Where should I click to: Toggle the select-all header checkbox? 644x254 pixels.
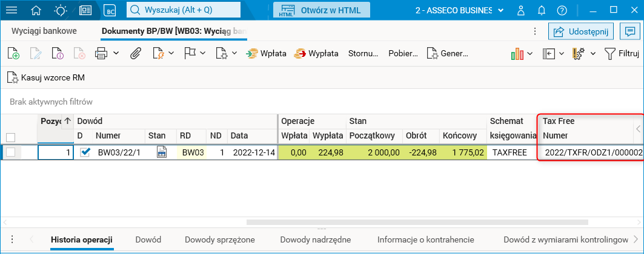coord(11,137)
